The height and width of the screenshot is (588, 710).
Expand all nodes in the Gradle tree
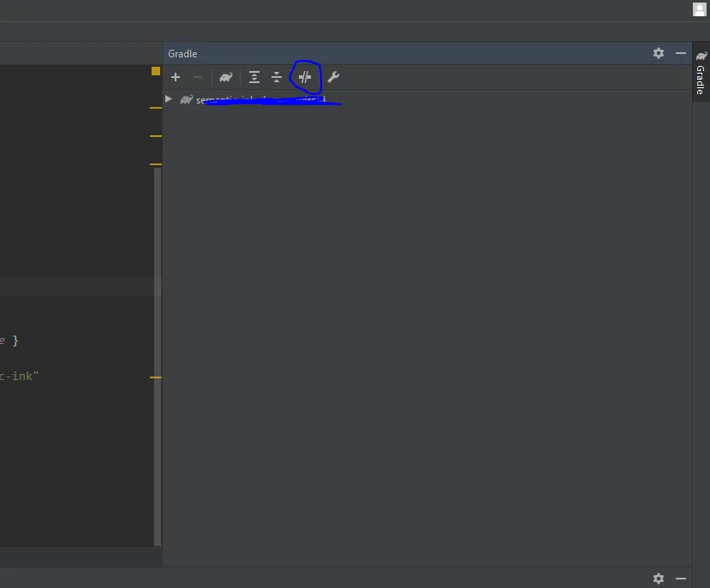(254, 77)
